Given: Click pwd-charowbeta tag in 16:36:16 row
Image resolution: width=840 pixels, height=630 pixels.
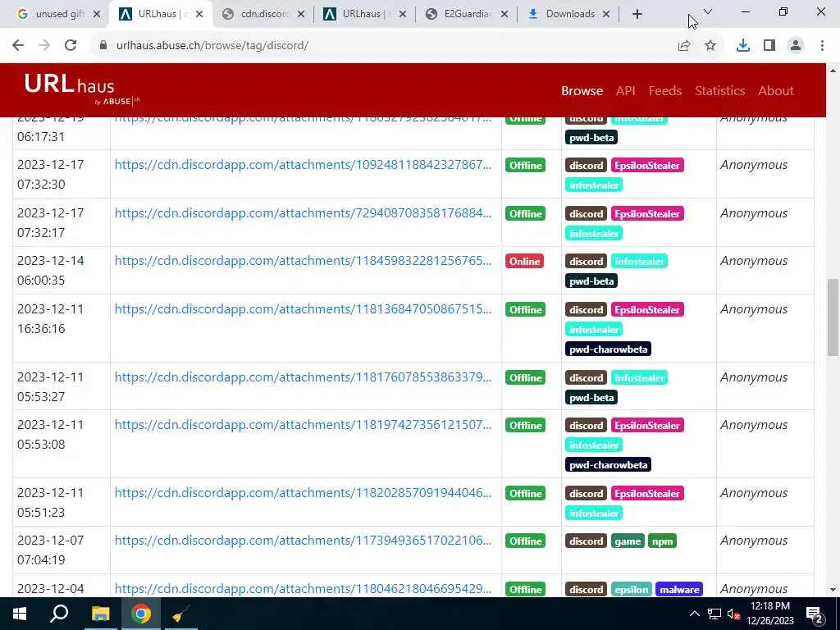Looking at the screenshot, I should 608,349.
